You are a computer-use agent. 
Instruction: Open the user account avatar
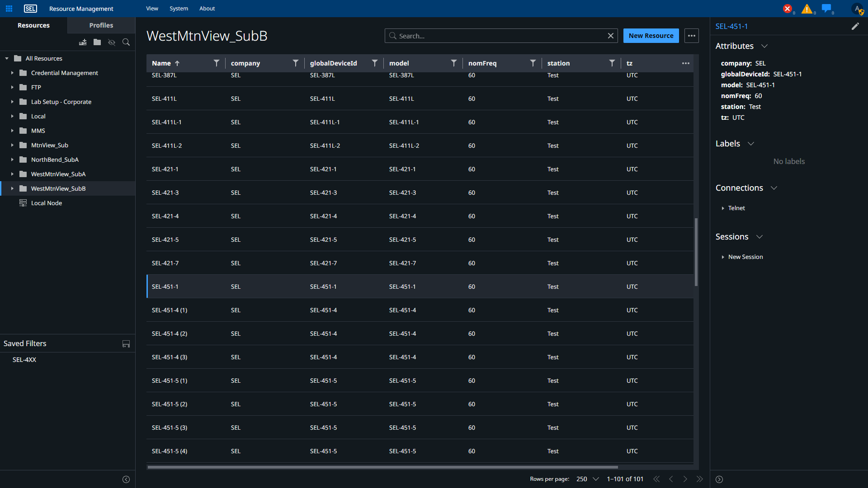(857, 9)
